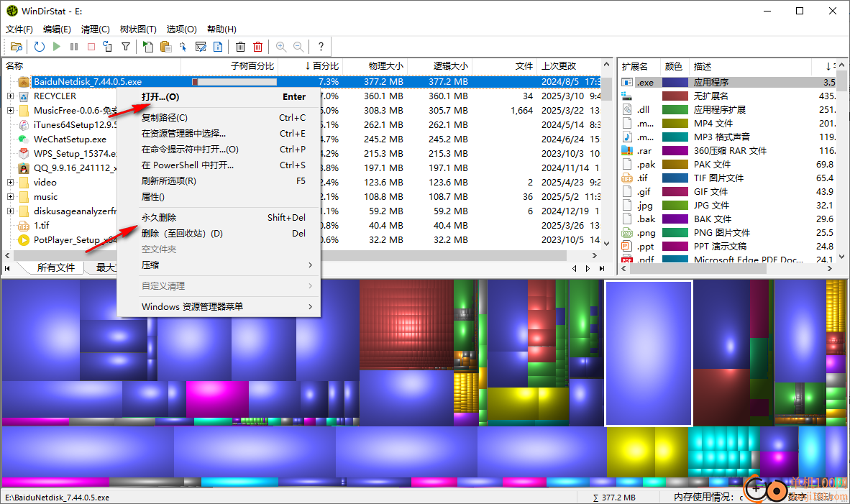Choose 刷新所选项(R) menu entry
This screenshot has width=850, height=504.
[219, 180]
